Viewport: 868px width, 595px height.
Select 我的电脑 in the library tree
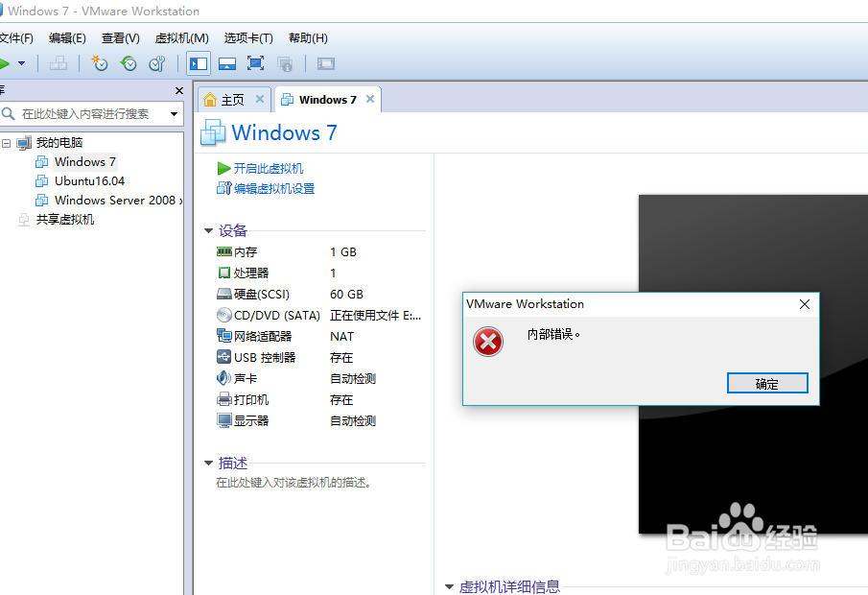click(x=59, y=143)
